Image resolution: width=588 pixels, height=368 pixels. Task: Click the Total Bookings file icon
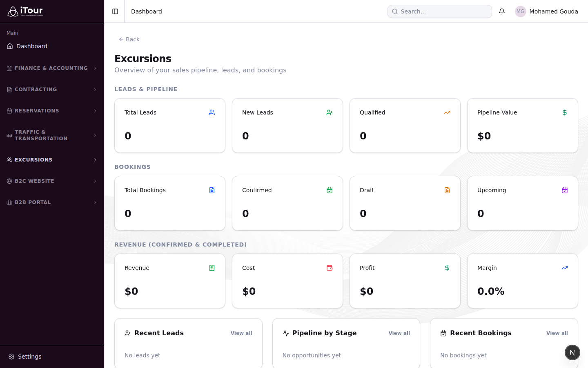coord(212,190)
